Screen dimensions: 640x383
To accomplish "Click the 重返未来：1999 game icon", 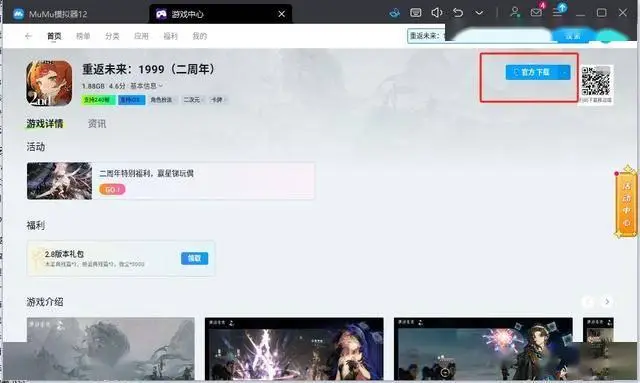I will coord(49,83).
